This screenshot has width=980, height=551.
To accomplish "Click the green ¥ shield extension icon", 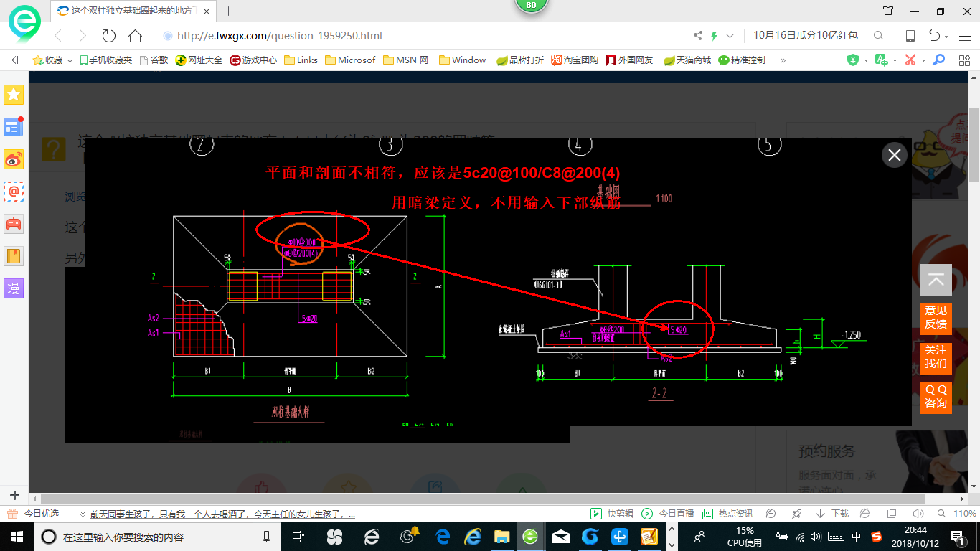I will click(x=853, y=60).
